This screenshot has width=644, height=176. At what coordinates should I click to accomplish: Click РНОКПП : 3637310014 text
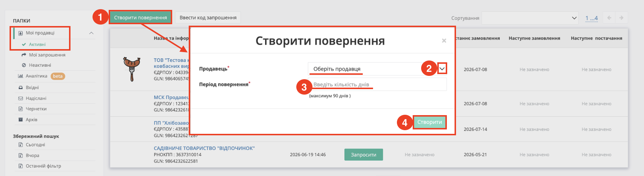click(178, 154)
